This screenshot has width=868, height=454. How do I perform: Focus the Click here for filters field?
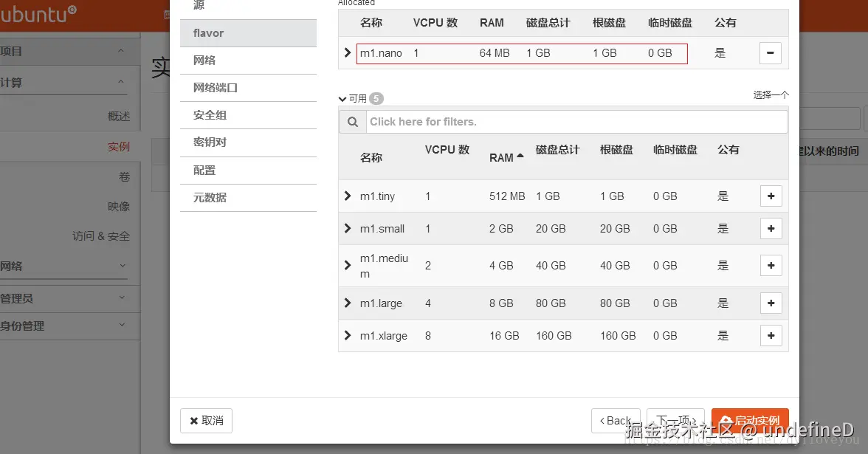tap(577, 122)
